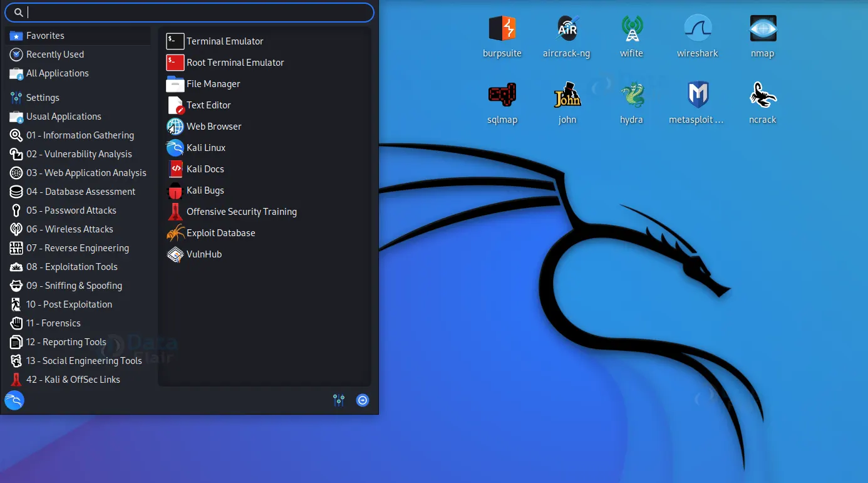Click the Text Editor icon

click(175, 105)
